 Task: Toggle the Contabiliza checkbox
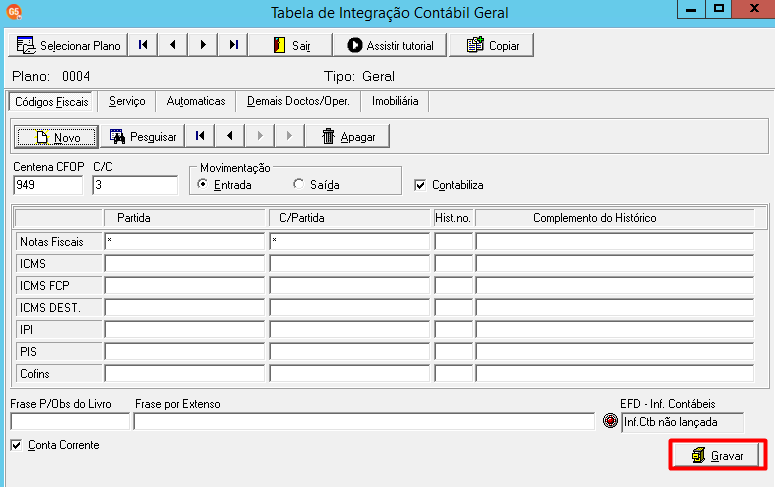pos(420,185)
